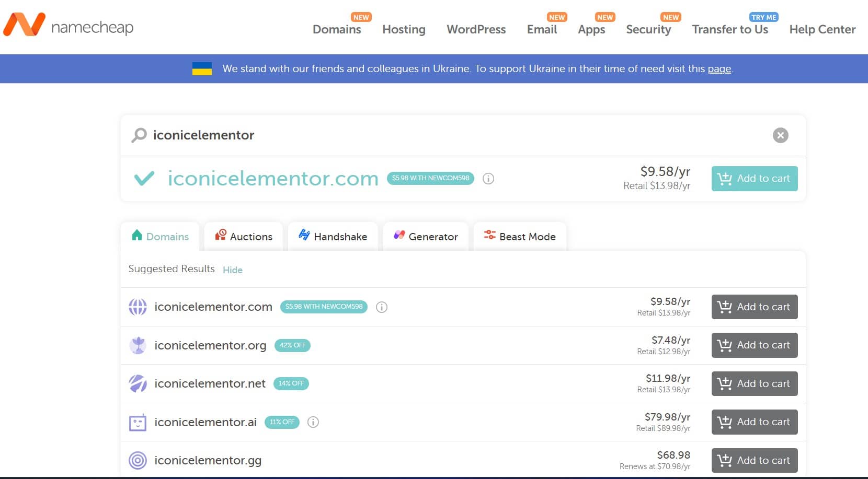868x479 pixels.
Task: Open the Help Center menu
Action: 823,29
